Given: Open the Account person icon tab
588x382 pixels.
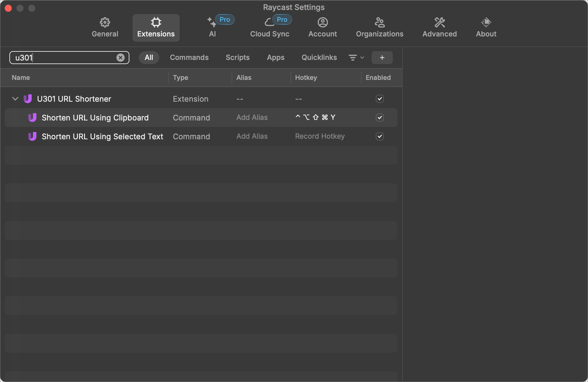Looking at the screenshot, I should pyautogui.click(x=323, y=22).
